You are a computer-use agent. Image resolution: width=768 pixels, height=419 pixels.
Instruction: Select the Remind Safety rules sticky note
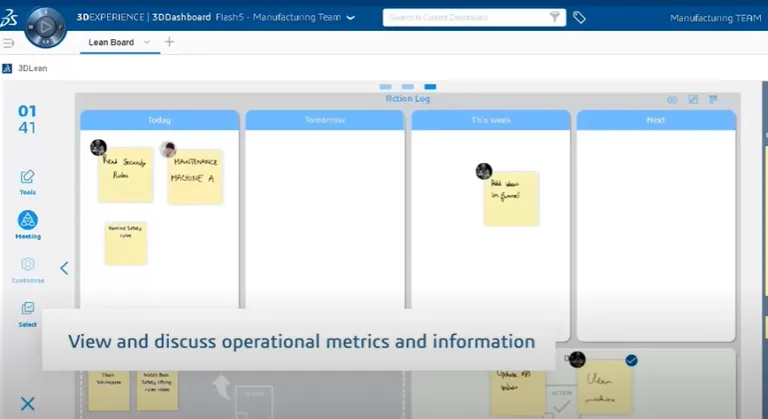126,243
